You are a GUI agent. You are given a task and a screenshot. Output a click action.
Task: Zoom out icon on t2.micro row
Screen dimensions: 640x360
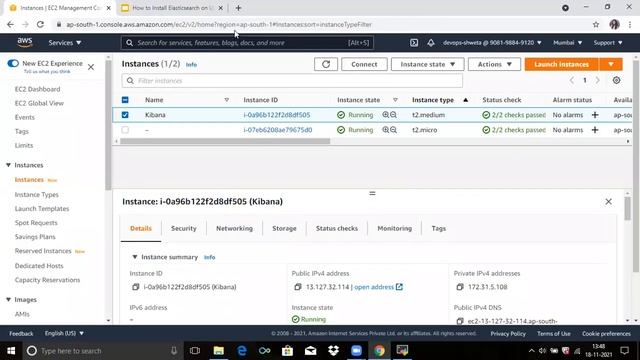(x=393, y=130)
